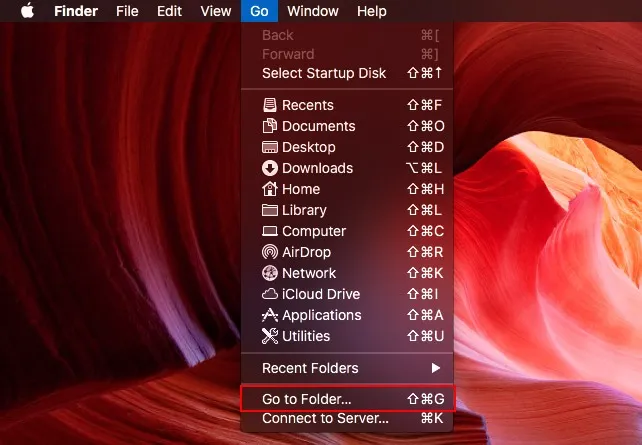
Task: Expand the Recent Folders submenu arrow
Action: 436,368
